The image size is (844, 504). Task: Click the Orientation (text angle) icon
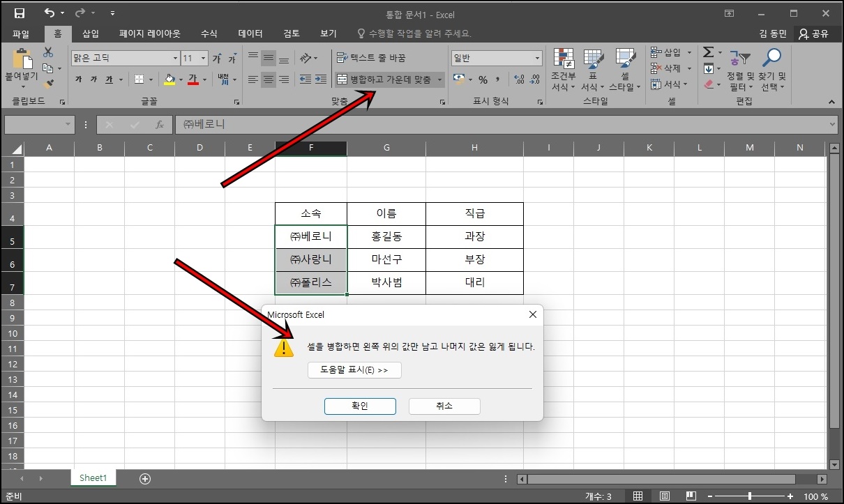(306, 58)
